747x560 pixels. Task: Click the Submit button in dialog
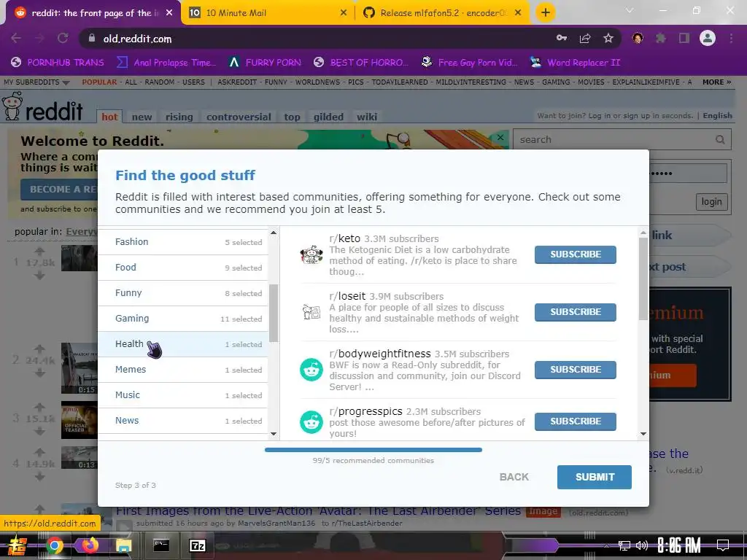[x=594, y=477]
